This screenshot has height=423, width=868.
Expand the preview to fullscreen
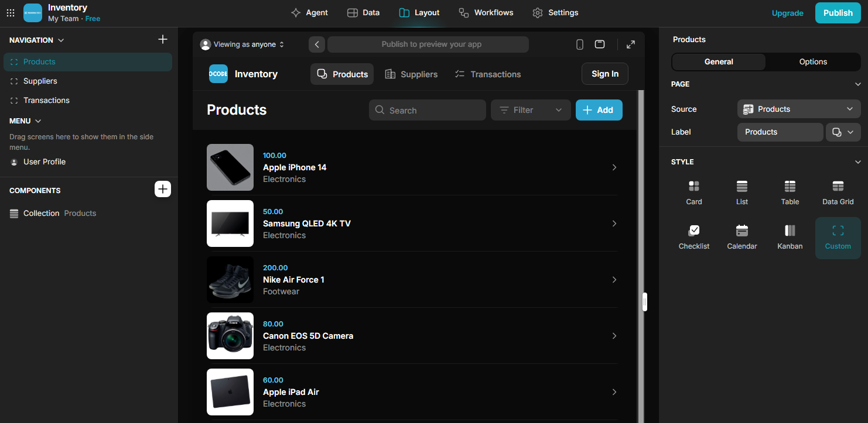tap(631, 44)
